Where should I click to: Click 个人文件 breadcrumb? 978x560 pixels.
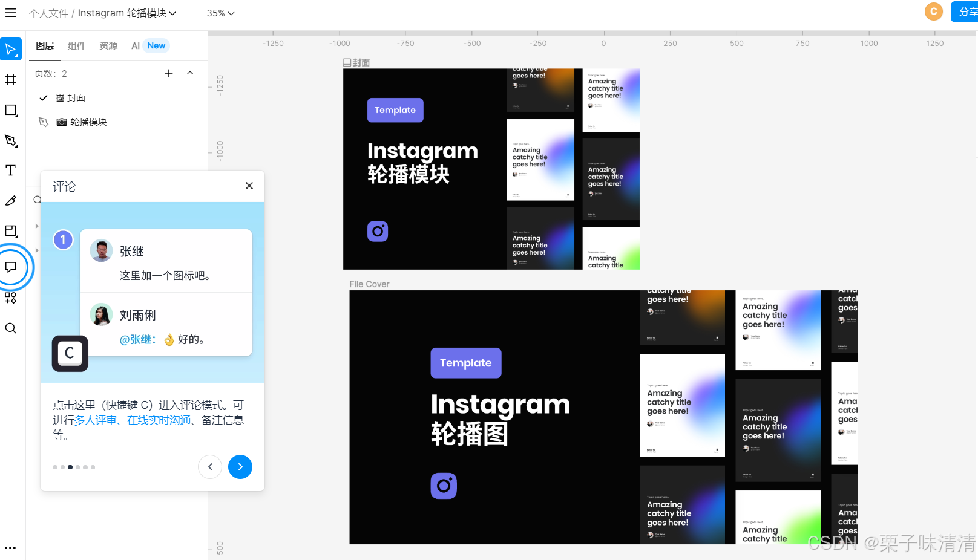48,13
